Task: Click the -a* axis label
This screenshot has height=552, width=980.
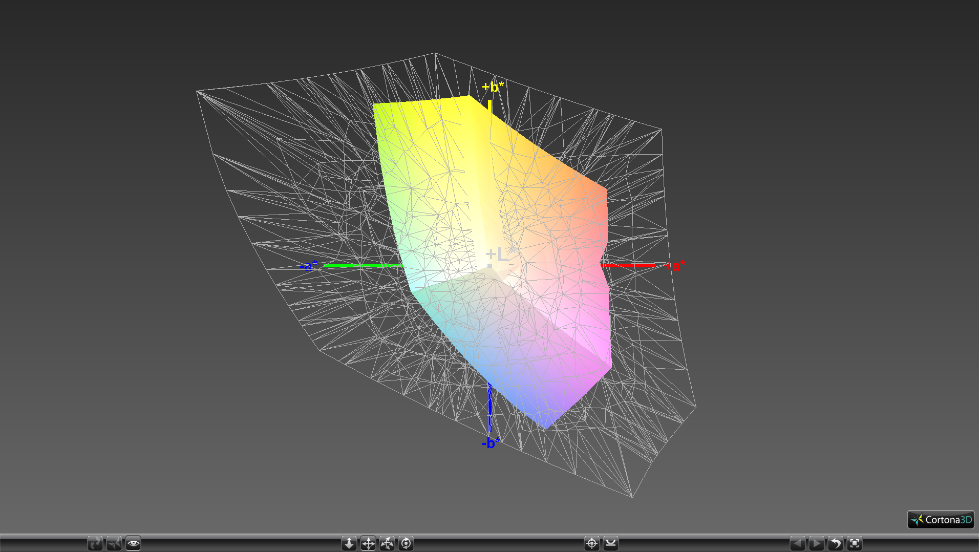Action: coord(308,266)
